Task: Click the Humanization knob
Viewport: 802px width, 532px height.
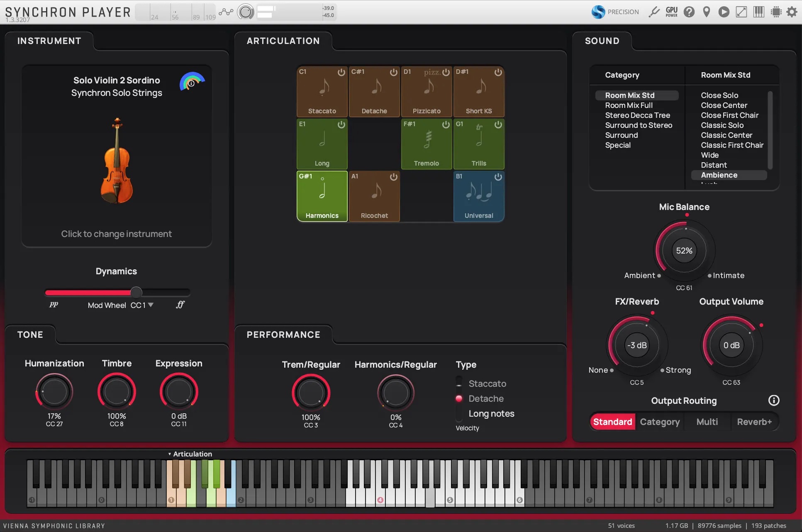Action: coord(54,392)
